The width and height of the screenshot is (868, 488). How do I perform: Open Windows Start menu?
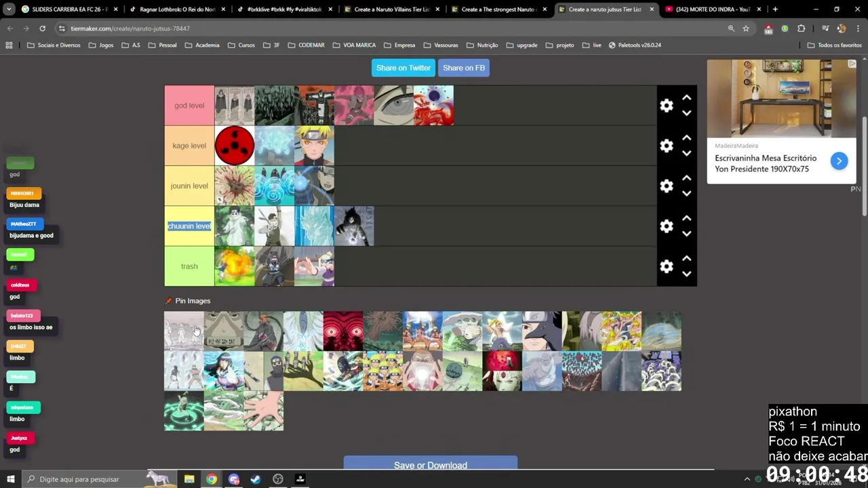(10, 479)
